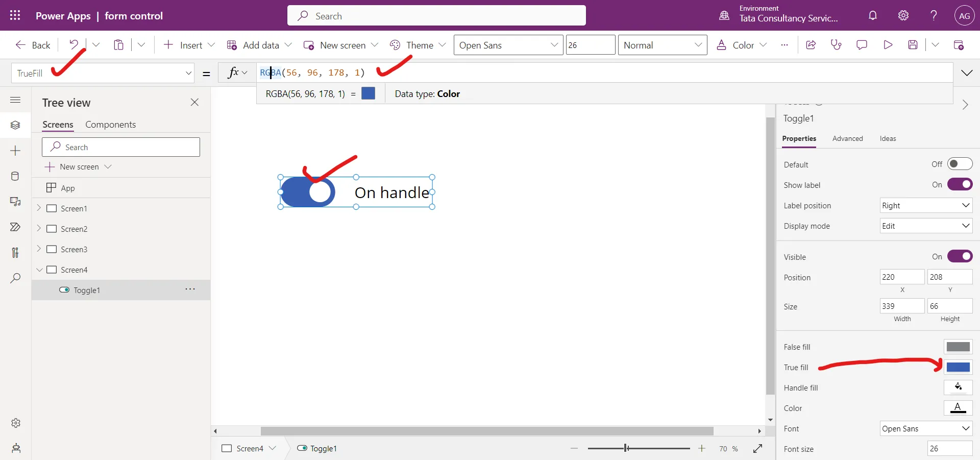The width and height of the screenshot is (980, 460).
Task: Open Toggle1 more options ellipsis
Action: click(190, 289)
